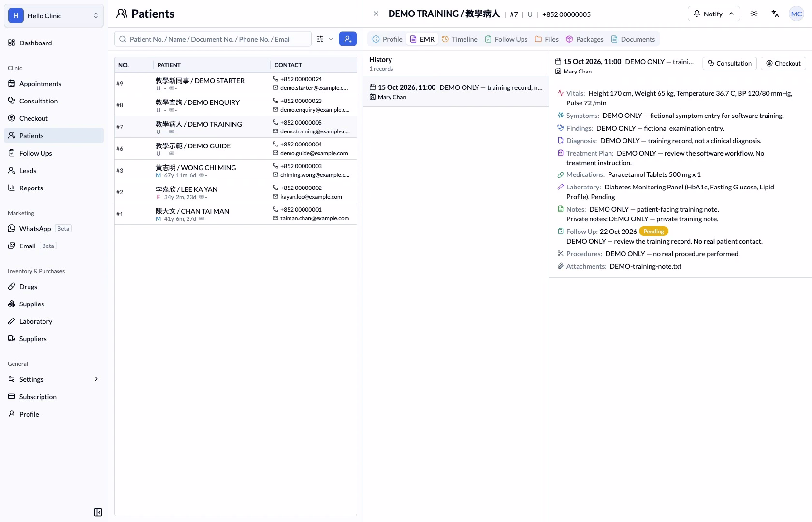
Task: Click the Checkout button in record header
Action: coord(783,63)
